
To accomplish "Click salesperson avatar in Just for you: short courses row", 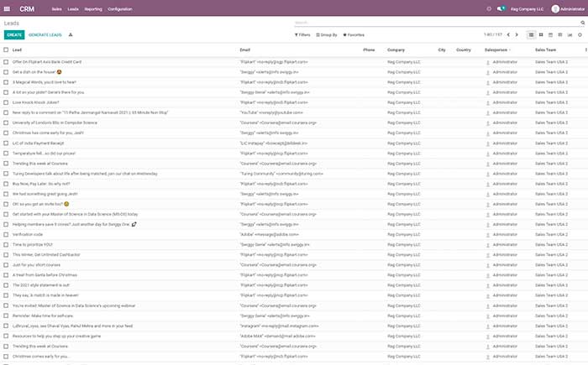I will (x=487, y=265).
